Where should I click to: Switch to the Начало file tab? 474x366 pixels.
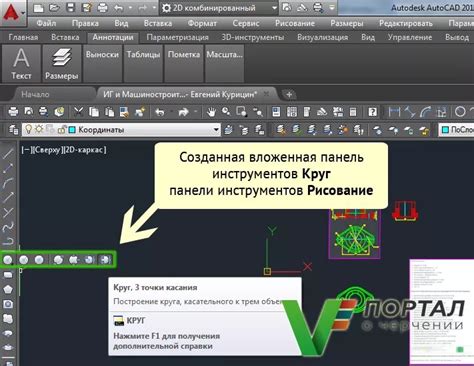[x=35, y=94]
